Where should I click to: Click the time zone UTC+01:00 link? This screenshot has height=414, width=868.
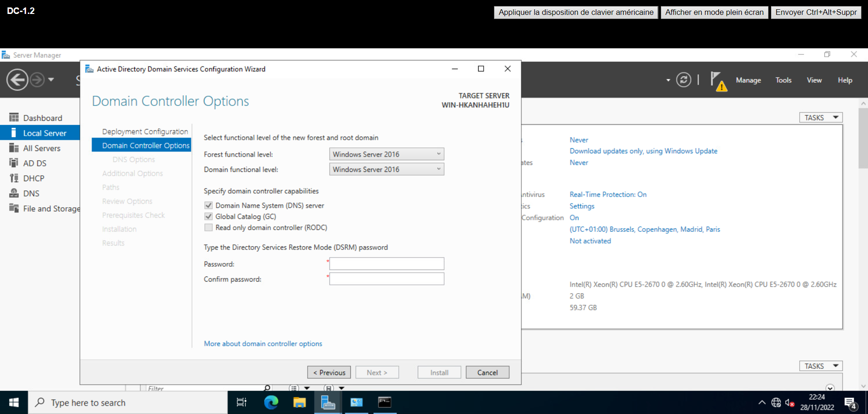coord(645,229)
